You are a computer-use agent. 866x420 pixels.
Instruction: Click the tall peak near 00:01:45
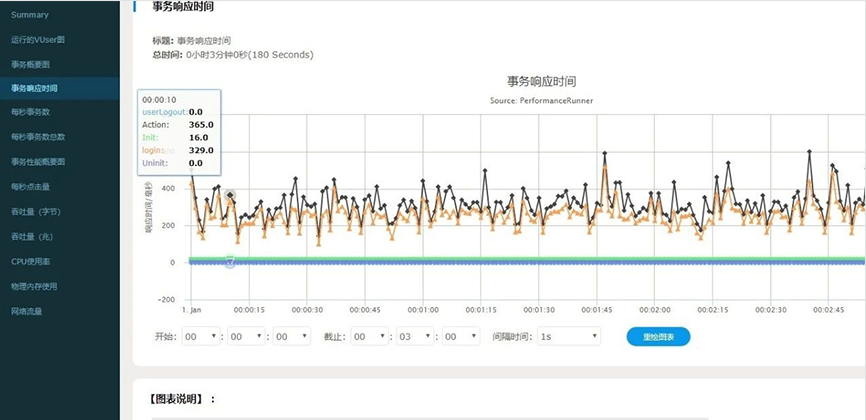(604, 154)
